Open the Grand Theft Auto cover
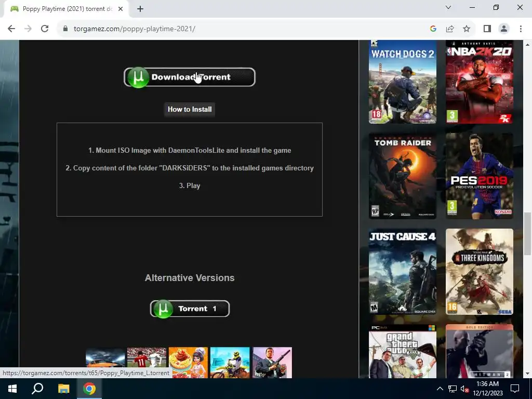532x399 pixels. tap(403, 351)
